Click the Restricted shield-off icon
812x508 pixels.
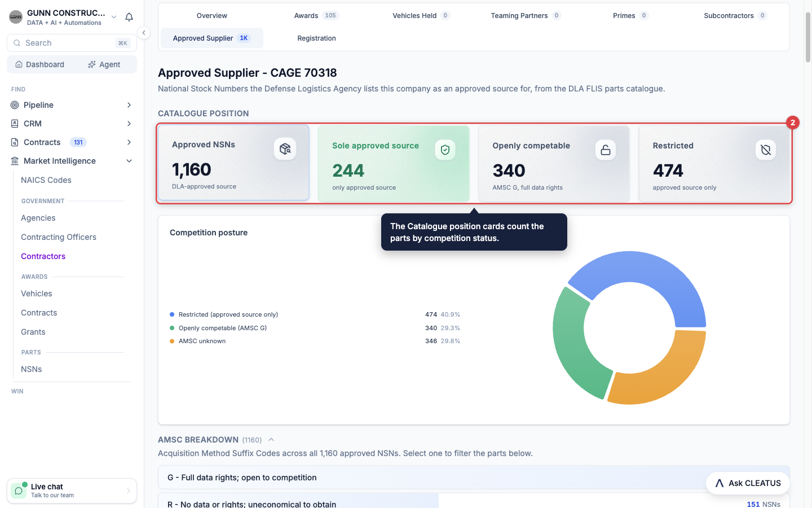pyautogui.click(x=766, y=150)
